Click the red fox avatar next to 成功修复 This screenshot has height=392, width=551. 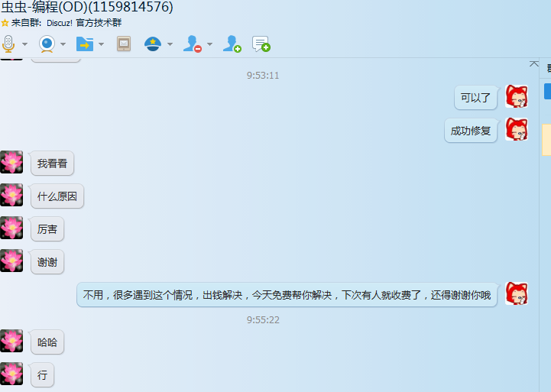pyautogui.click(x=517, y=129)
